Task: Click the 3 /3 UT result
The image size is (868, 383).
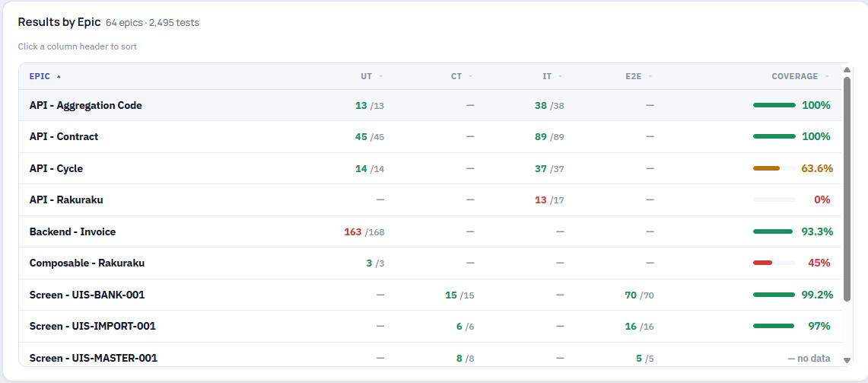Action: click(375, 263)
